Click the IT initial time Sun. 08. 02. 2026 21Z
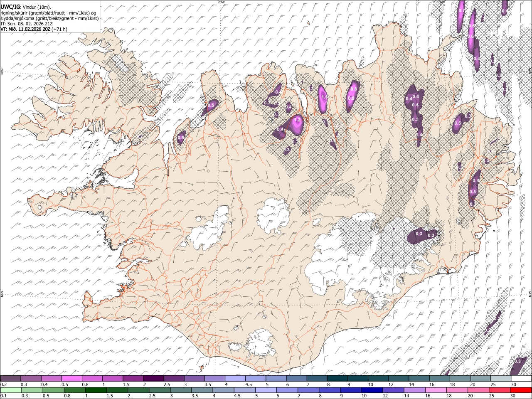This screenshot has width=532, height=399. [x=27, y=24]
